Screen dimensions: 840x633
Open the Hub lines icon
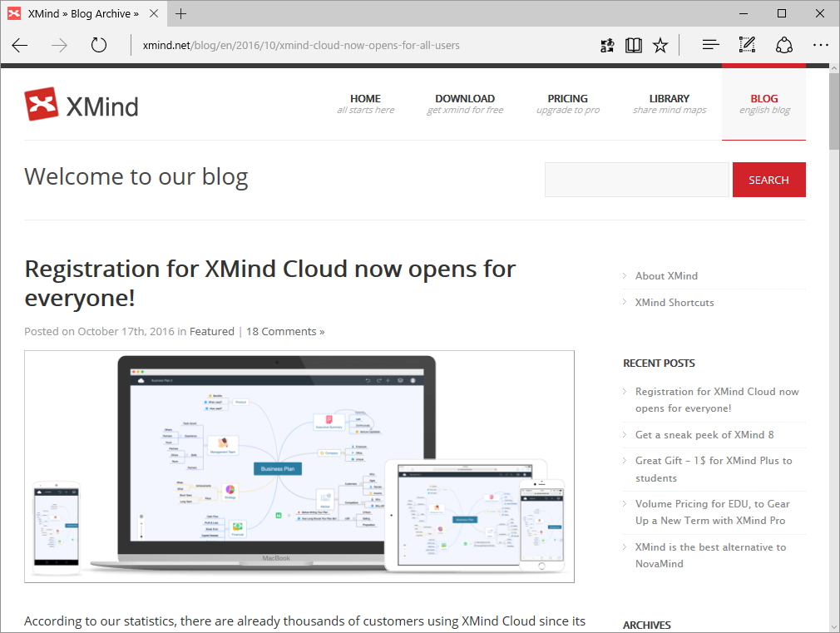point(710,46)
